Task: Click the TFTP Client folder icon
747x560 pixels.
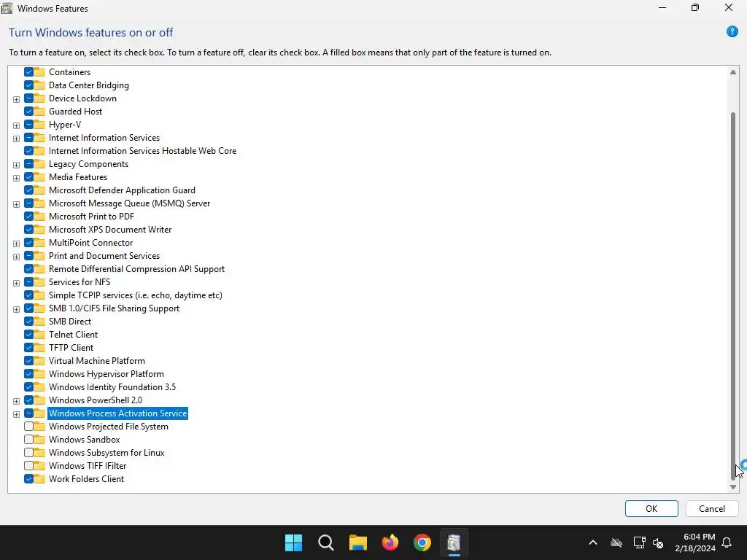Action: pyautogui.click(x=39, y=348)
